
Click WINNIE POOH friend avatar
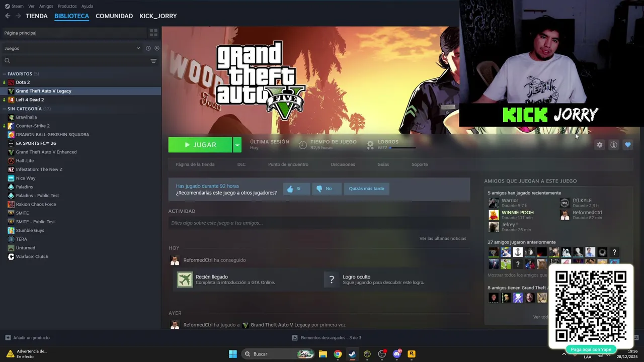click(x=494, y=215)
